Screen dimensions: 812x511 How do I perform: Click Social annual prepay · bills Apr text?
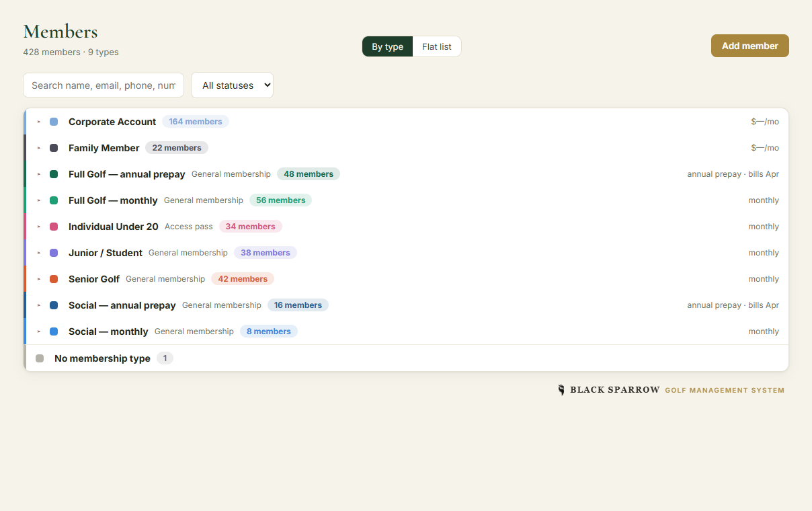(x=733, y=305)
